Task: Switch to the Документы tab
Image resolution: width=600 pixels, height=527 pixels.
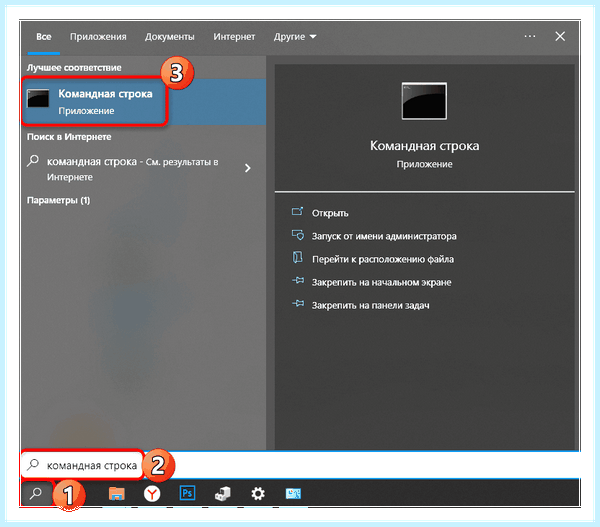Action: (x=170, y=37)
